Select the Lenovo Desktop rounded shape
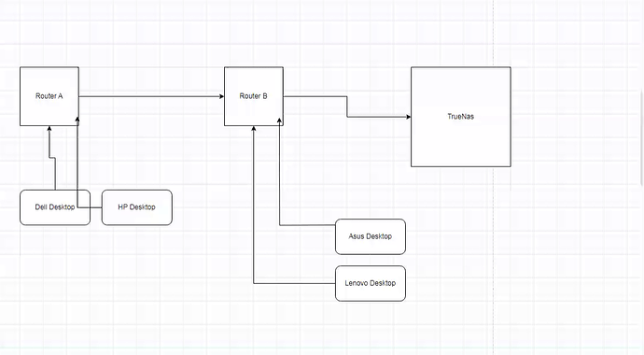Image resolution: width=644 pixels, height=355 pixels. [x=371, y=283]
